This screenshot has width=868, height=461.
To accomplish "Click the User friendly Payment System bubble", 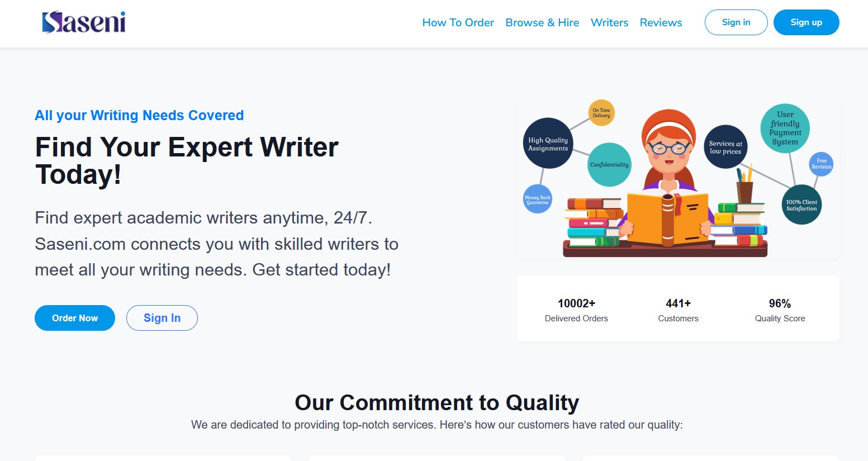I will pos(785,129).
